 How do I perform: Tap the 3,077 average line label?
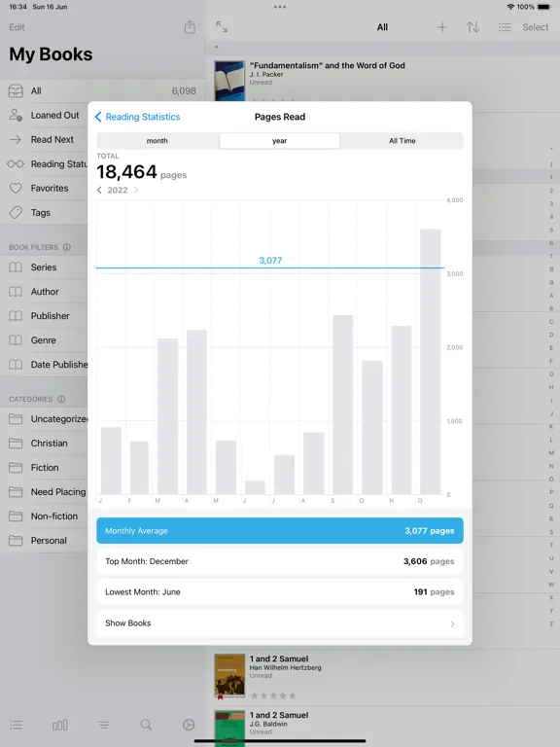(270, 260)
